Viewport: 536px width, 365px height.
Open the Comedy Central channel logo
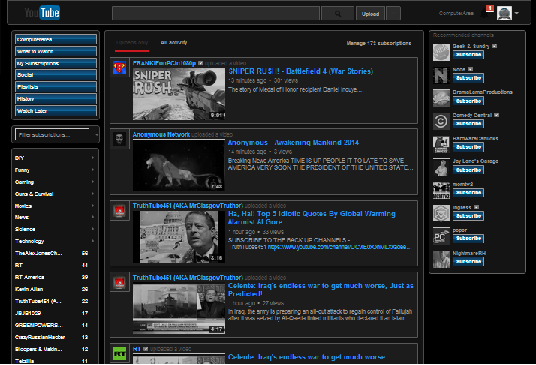click(x=441, y=121)
